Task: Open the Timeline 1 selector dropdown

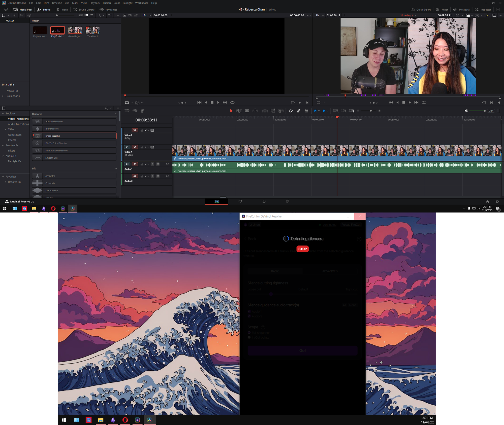Action: pyautogui.click(x=408, y=15)
